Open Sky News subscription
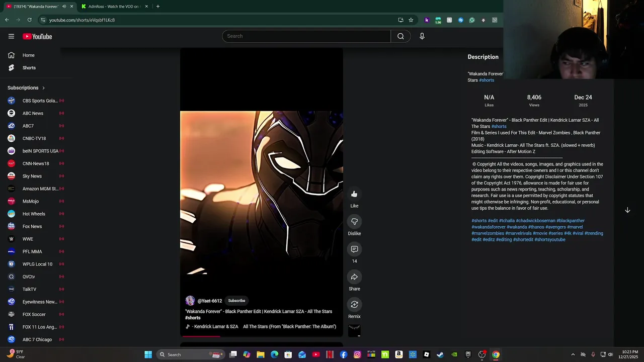 36,176
